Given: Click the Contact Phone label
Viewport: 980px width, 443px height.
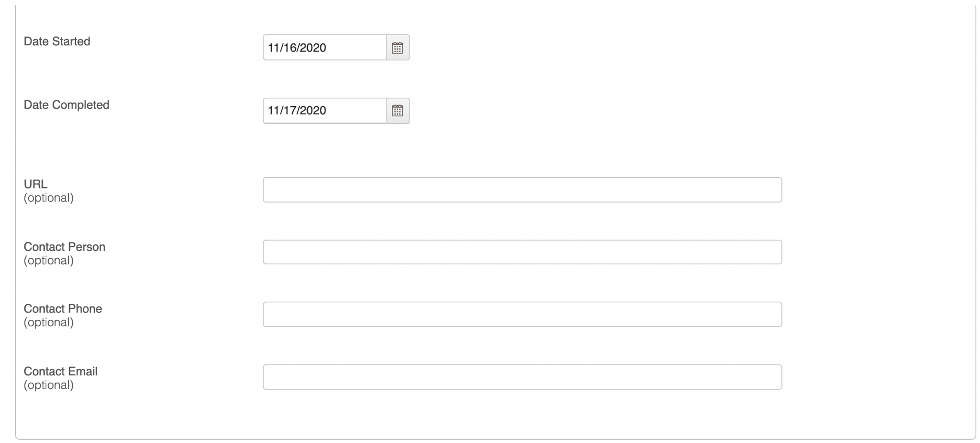Looking at the screenshot, I should (x=63, y=309).
